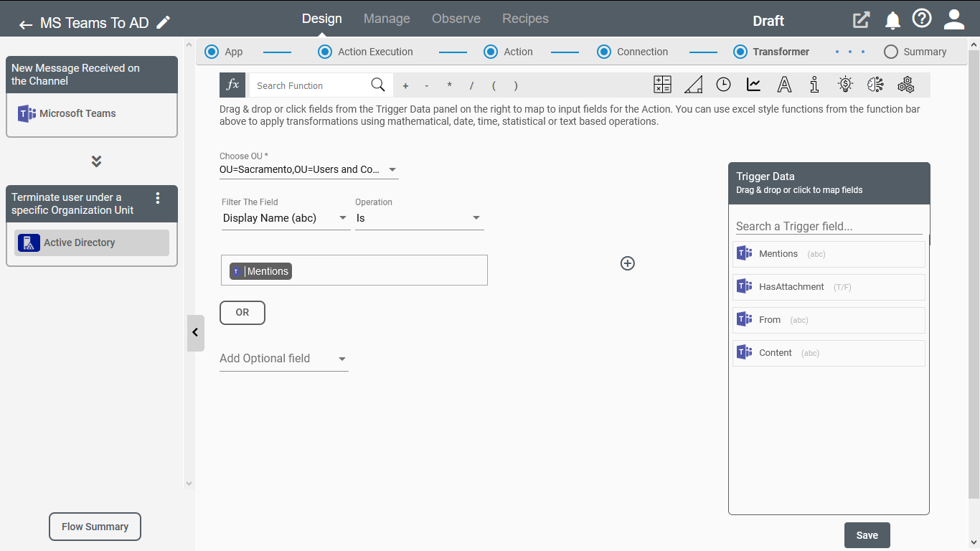Open Add Optional field dropdown
The image size is (980, 551).
[284, 359]
